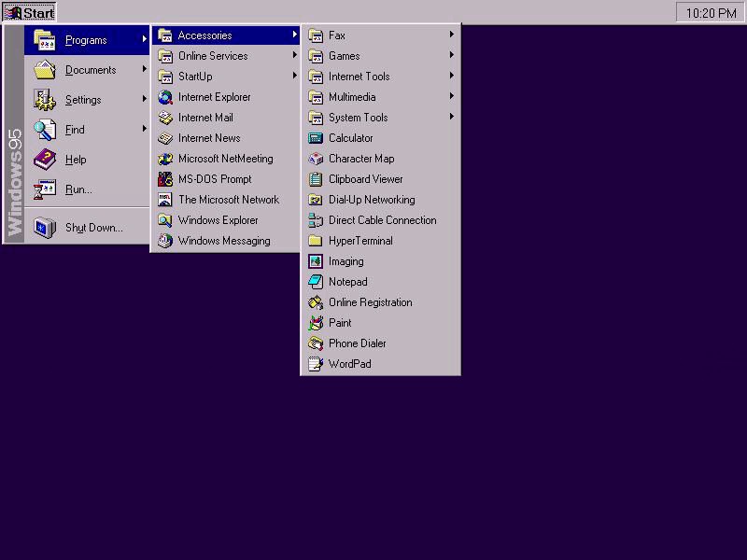Screen dimensions: 747x560
Task: Click the Start button
Action: [x=30, y=13]
